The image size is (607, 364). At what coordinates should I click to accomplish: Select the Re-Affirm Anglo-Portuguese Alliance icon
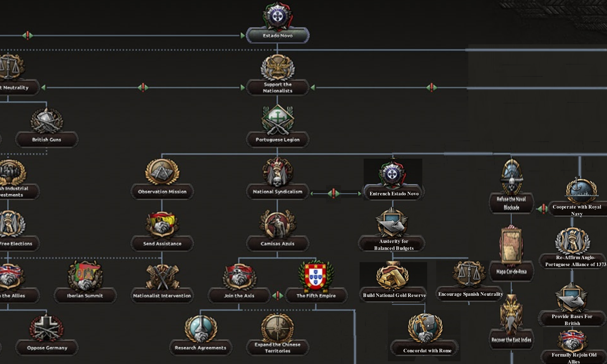(572, 241)
